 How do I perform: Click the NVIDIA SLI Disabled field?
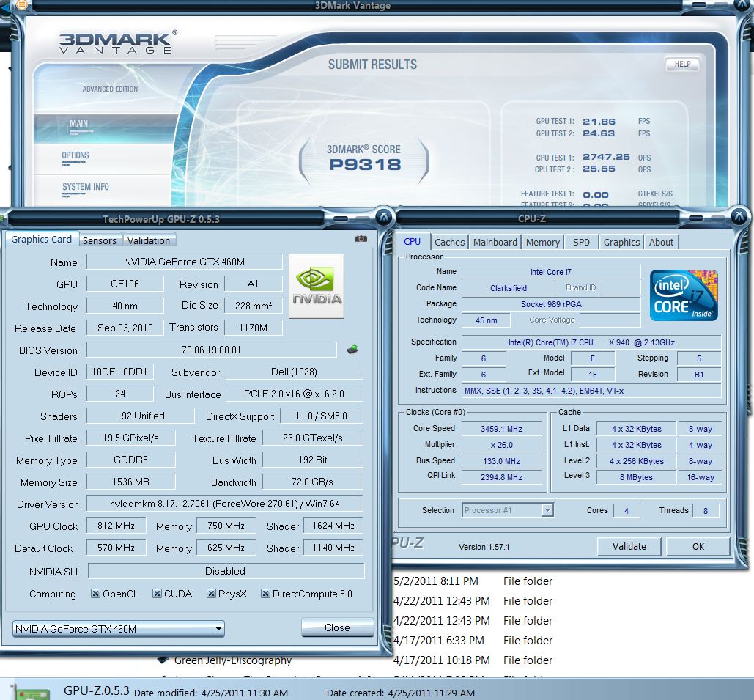pos(226,571)
